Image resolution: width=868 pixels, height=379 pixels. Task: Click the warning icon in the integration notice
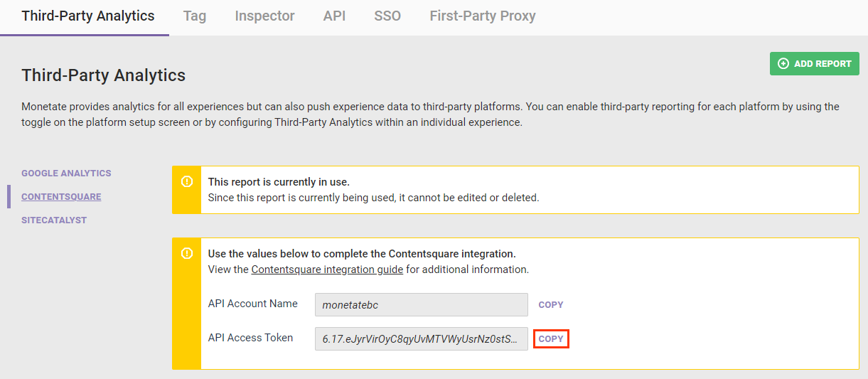187,253
